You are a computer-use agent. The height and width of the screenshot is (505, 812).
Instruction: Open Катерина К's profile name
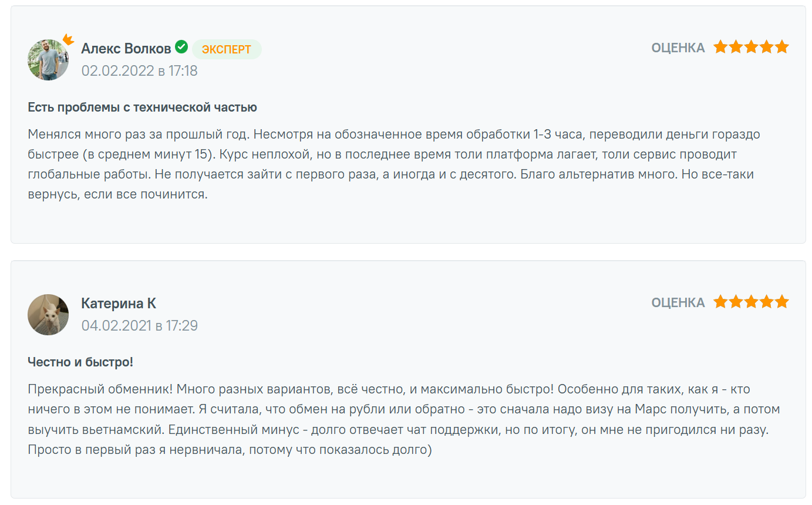pyautogui.click(x=119, y=303)
